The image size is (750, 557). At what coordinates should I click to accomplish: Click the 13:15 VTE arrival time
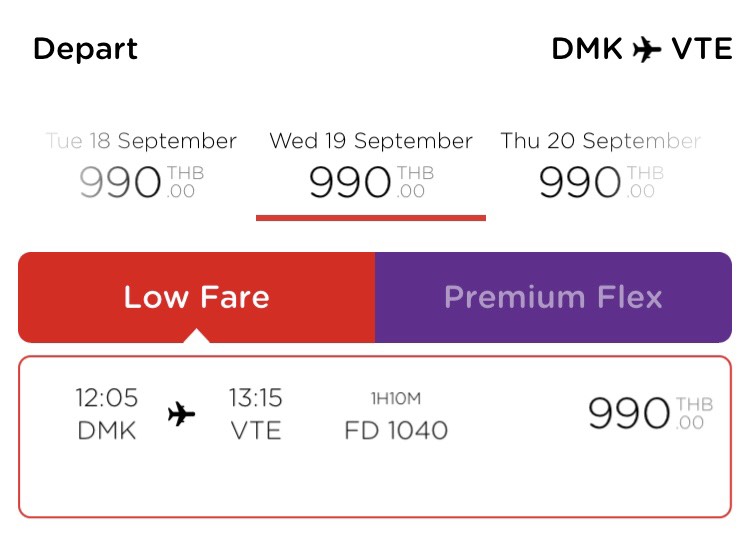tap(256, 414)
